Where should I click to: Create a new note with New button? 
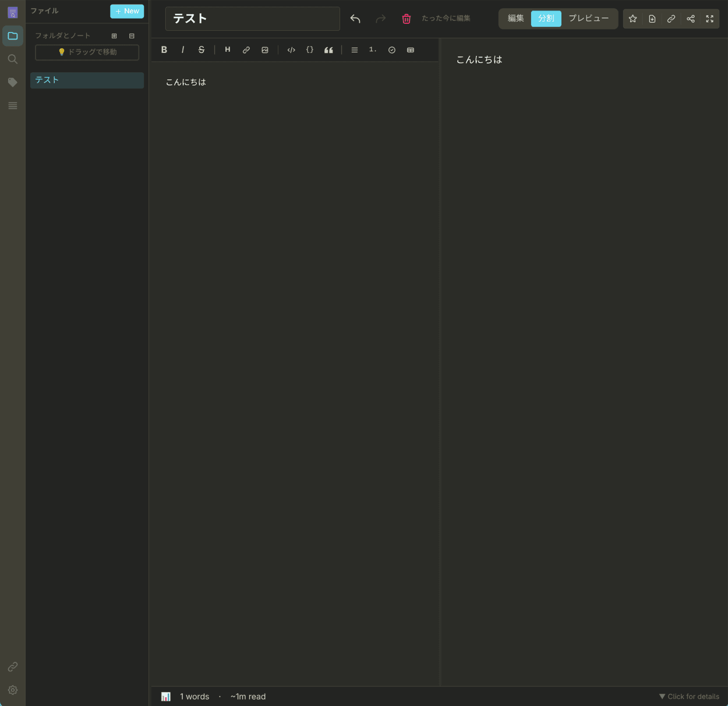point(127,11)
